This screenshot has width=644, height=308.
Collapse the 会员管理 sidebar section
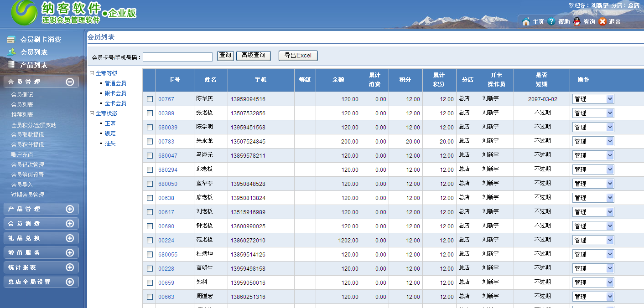point(70,82)
